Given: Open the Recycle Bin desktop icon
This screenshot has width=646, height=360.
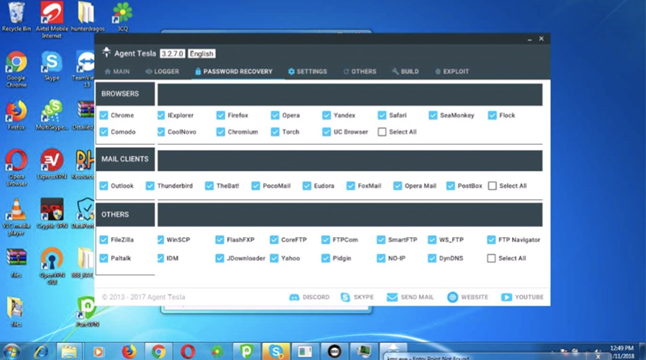Looking at the screenshot, I should (16, 16).
